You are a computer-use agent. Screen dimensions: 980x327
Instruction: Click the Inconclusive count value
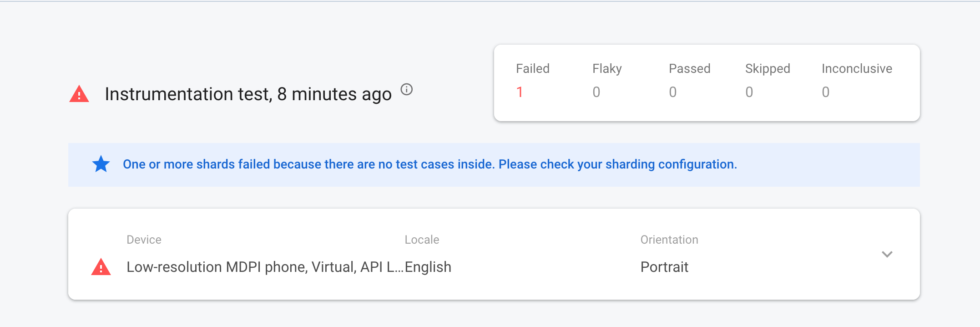(x=825, y=92)
